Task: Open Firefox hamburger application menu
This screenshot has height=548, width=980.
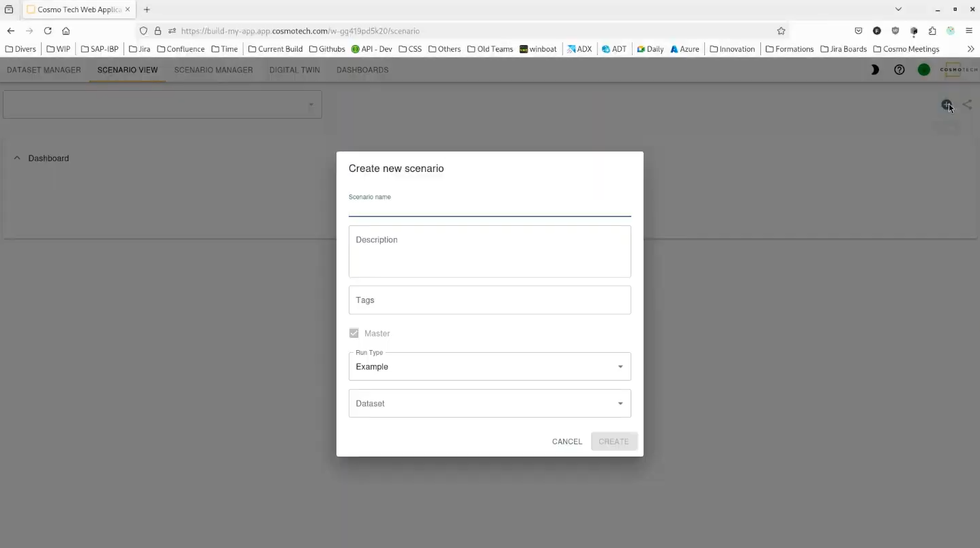Action: [x=968, y=31]
